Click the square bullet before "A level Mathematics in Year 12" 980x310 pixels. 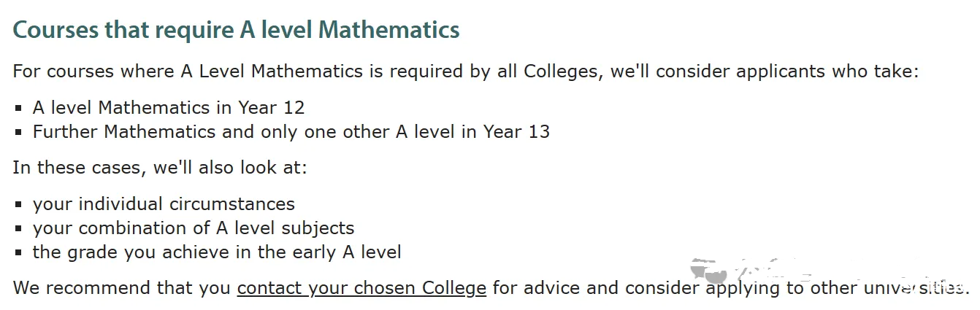(x=19, y=109)
